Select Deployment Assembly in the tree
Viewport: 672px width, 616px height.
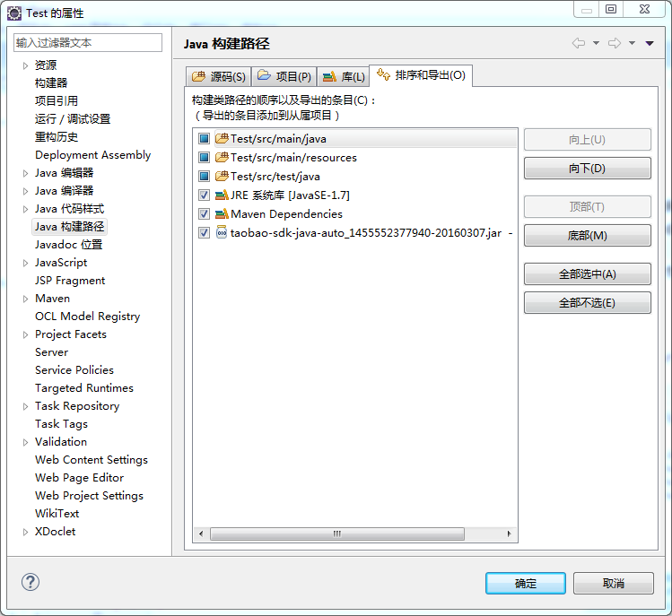(x=93, y=155)
